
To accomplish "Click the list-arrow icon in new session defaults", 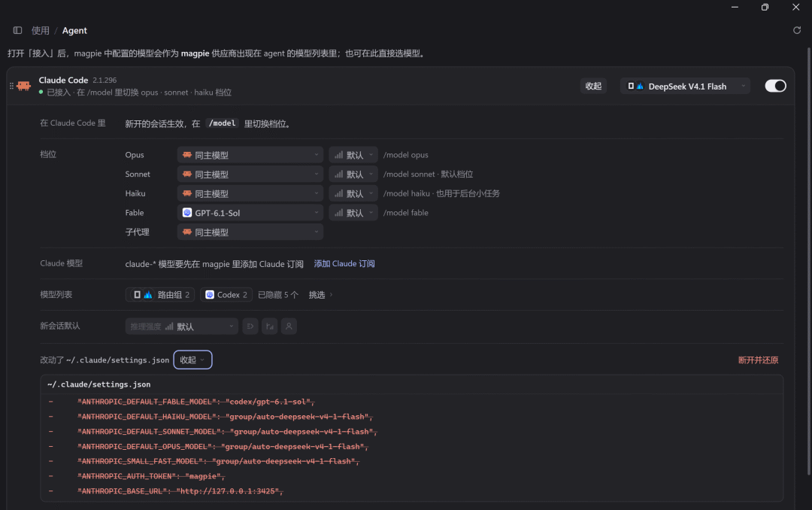I will click(250, 326).
